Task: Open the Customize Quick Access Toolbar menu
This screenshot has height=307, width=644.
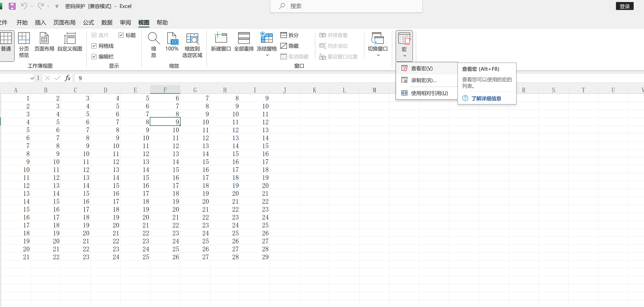Action: pos(57,6)
